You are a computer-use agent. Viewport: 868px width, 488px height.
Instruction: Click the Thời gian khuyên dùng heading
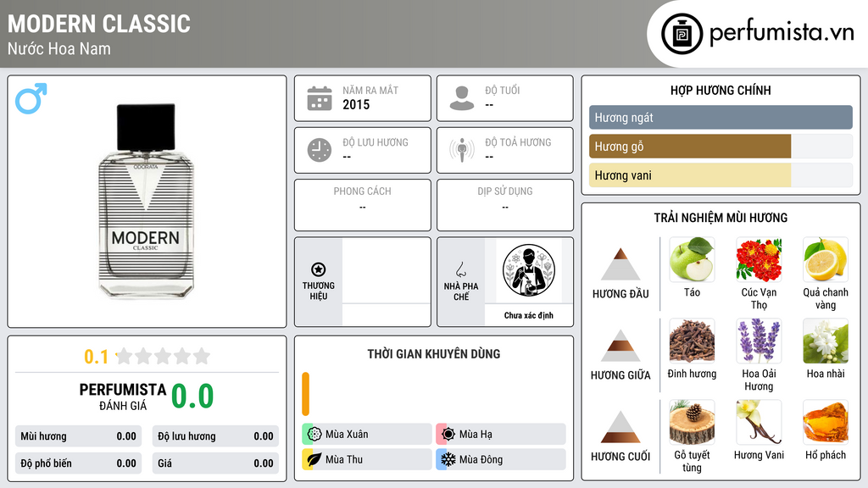point(434,354)
